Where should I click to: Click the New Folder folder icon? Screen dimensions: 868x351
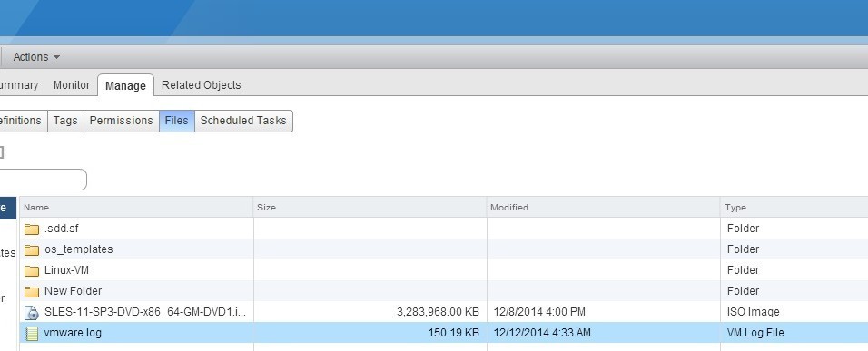click(32, 291)
